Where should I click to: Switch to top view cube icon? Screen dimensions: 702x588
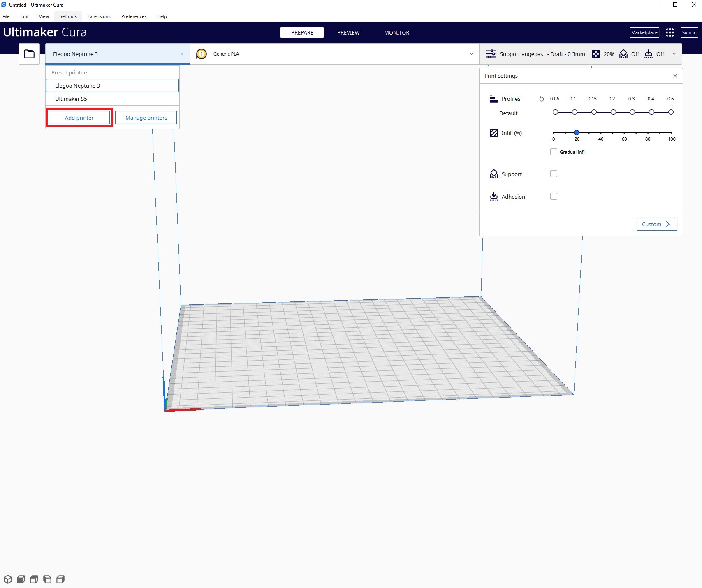pos(34,579)
